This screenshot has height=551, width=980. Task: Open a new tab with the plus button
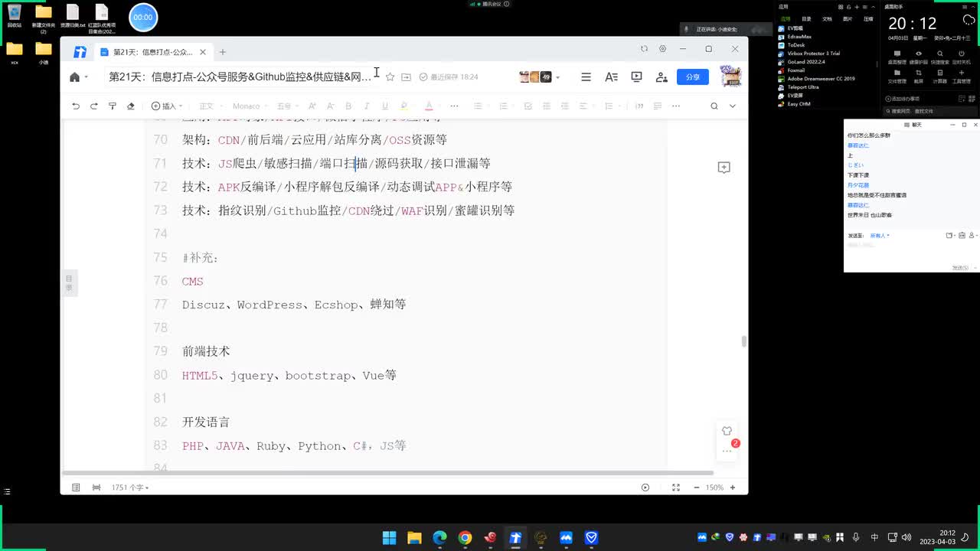click(223, 52)
